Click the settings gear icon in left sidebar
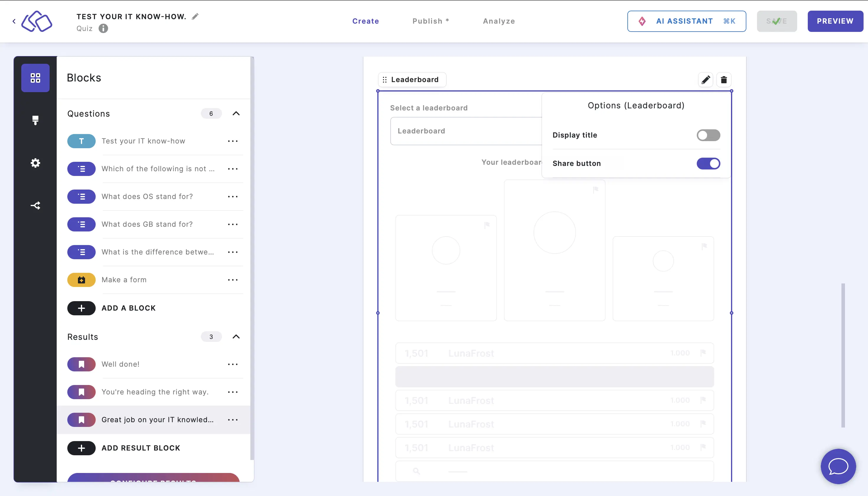 click(x=35, y=163)
